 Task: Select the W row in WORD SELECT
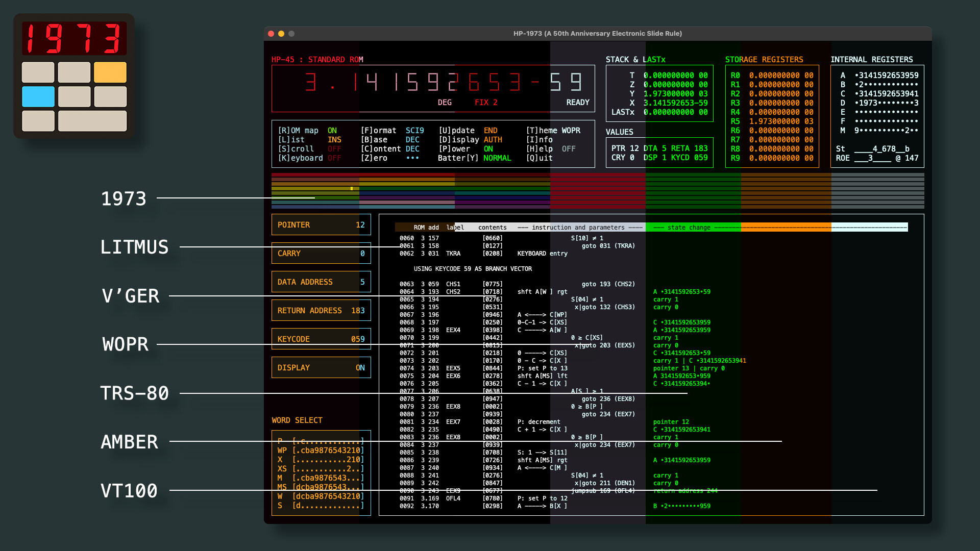(321, 496)
